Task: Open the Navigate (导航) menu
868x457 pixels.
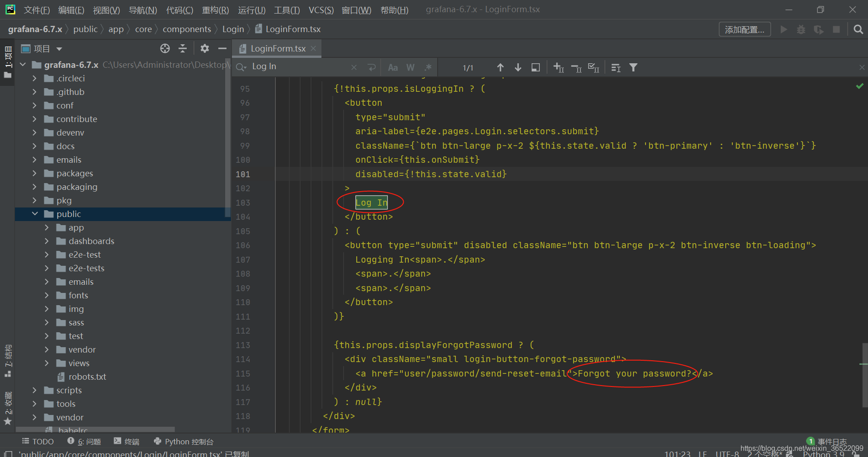Action: click(x=143, y=10)
